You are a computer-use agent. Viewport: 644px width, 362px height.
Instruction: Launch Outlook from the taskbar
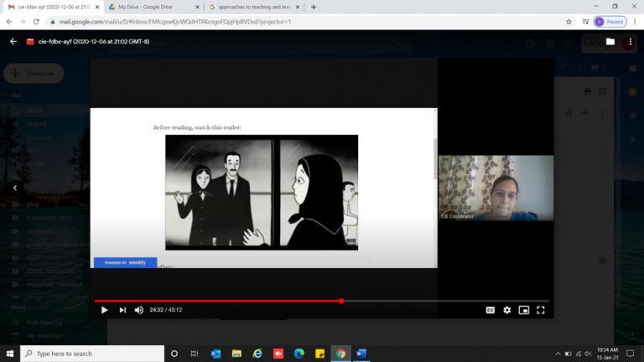[x=216, y=354]
